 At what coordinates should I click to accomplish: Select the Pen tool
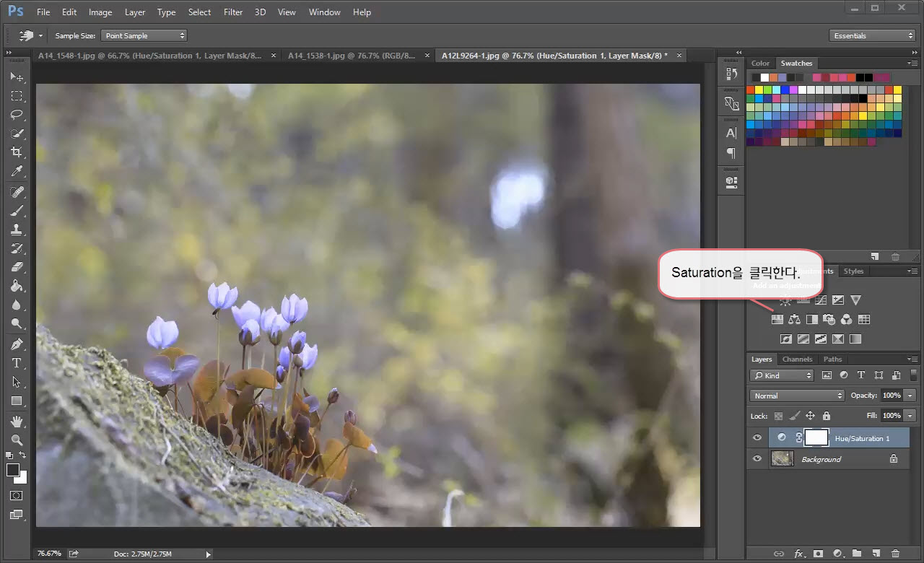tap(17, 344)
